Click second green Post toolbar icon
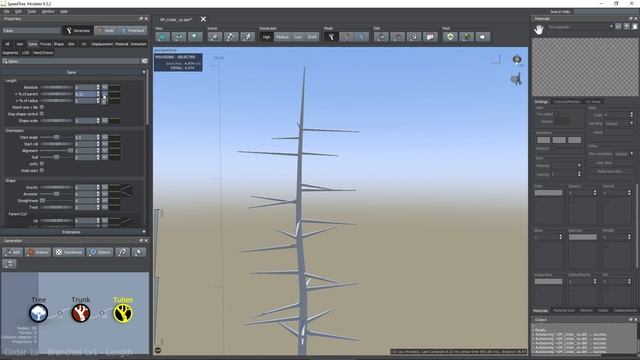 point(467,37)
